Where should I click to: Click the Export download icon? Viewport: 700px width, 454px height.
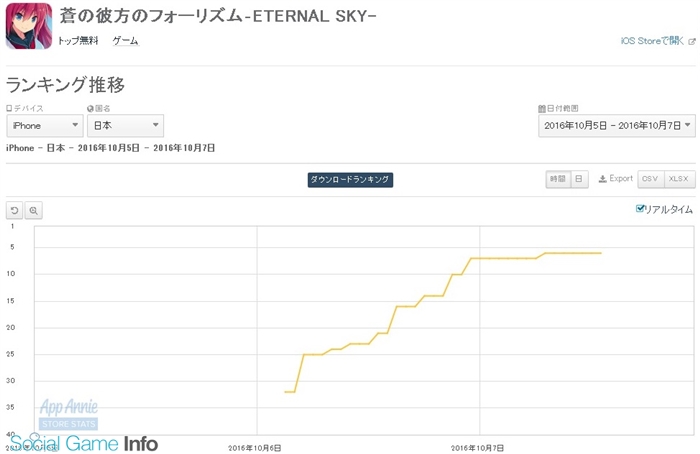coord(603,179)
